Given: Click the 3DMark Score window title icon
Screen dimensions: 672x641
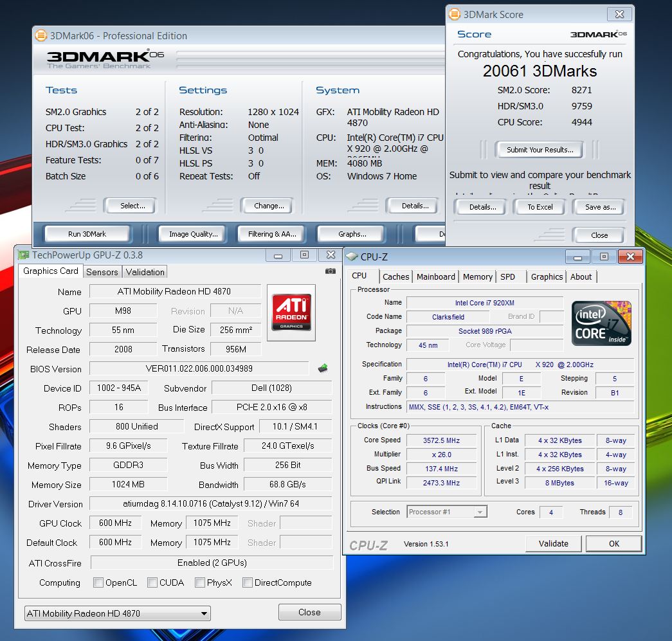Looking at the screenshot, I should point(454,14).
